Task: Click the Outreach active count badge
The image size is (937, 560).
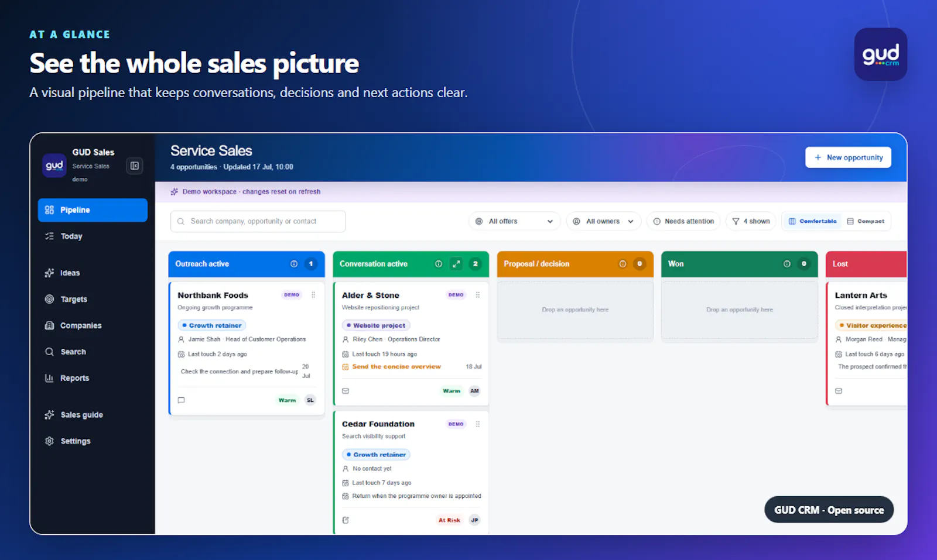Action: click(311, 264)
